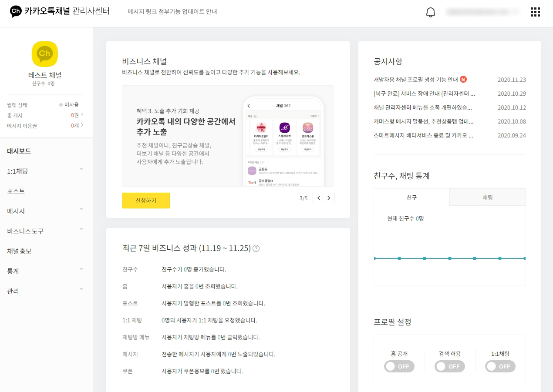Click the 월렛 상태 미사용 status
Image resolution: width=553 pixels, height=392 pixels.
[x=69, y=105]
